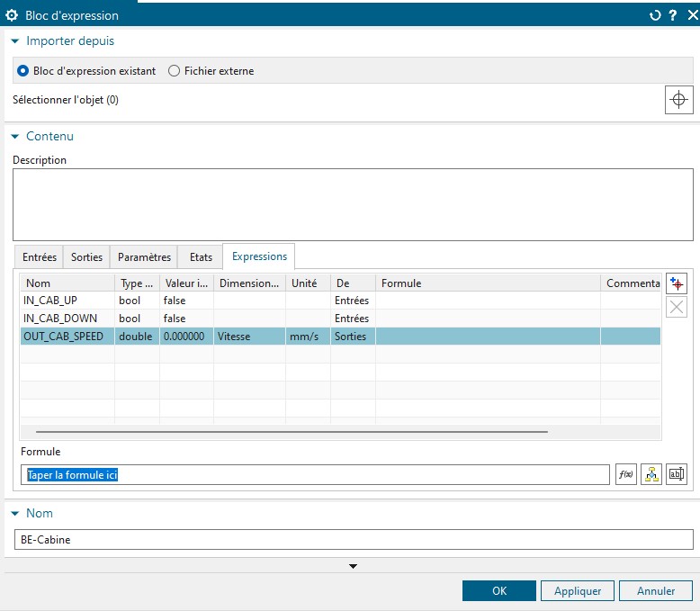Click the Formule input field
Image resolution: width=700 pixels, height=611 pixels.
pos(315,474)
